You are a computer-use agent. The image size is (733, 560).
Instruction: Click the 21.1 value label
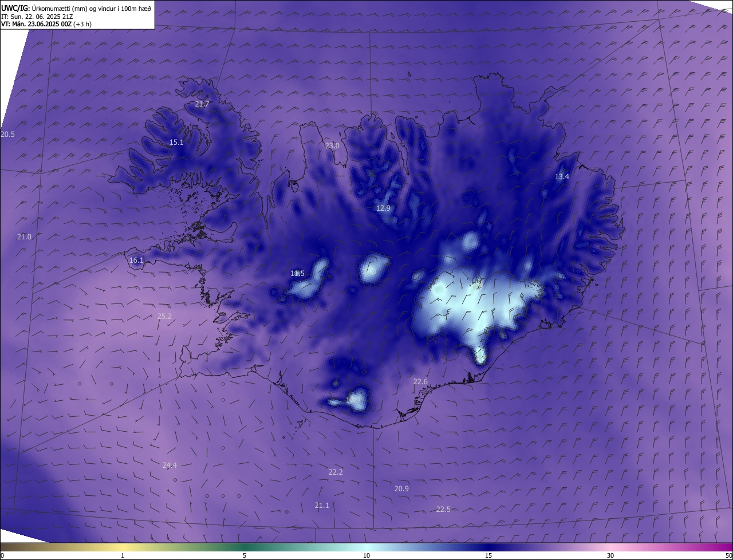click(x=322, y=505)
